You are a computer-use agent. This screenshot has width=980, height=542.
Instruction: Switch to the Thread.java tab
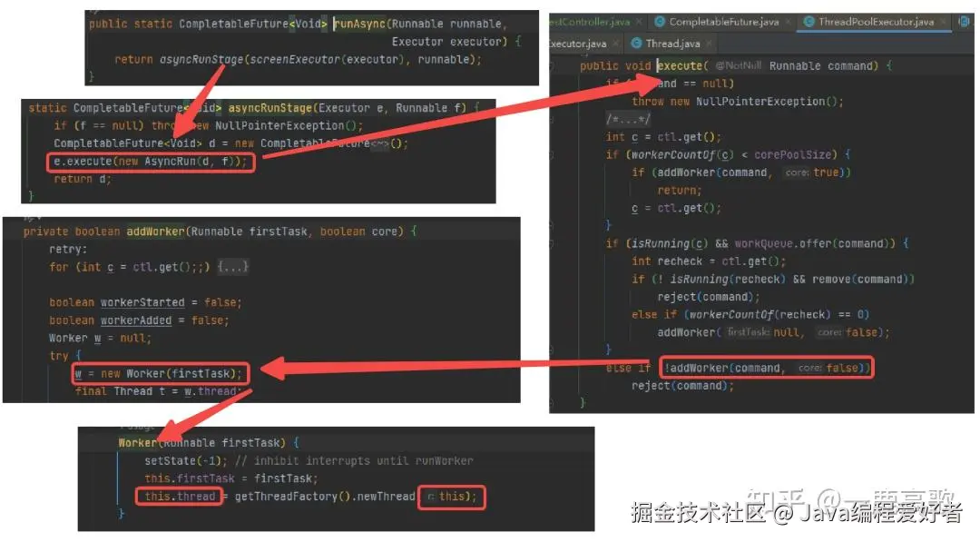pos(671,44)
